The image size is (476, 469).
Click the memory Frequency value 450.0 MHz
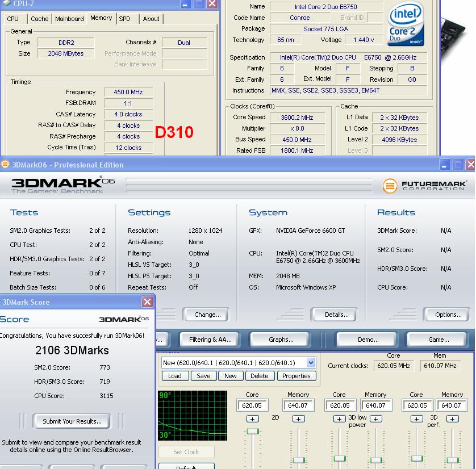pos(128,92)
